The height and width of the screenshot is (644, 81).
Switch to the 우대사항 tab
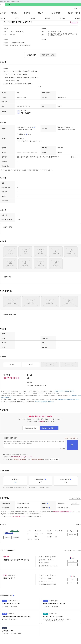pos(32,18)
